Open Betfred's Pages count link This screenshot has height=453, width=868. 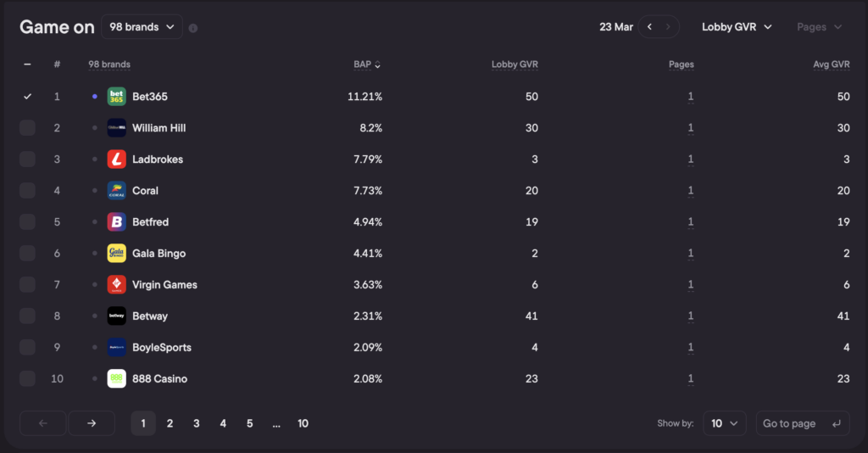[x=690, y=222]
